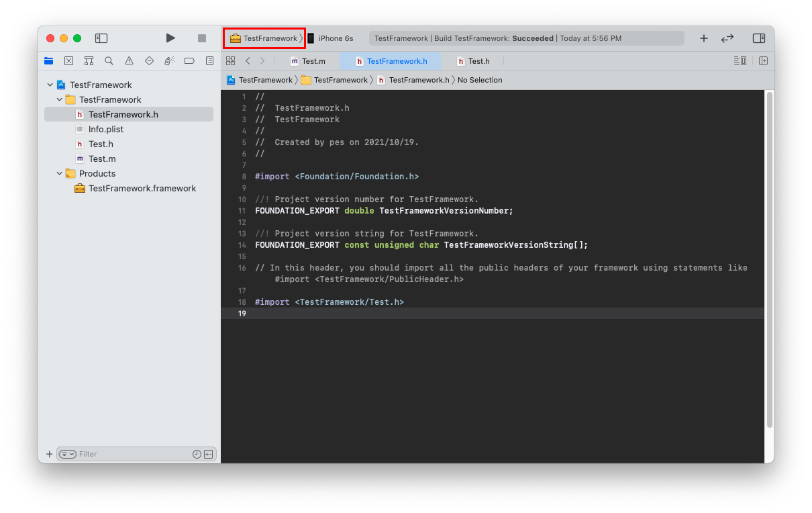Screen dimensions: 812x513
Task: Click line number 19 in gutter
Action: [x=242, y=314]
